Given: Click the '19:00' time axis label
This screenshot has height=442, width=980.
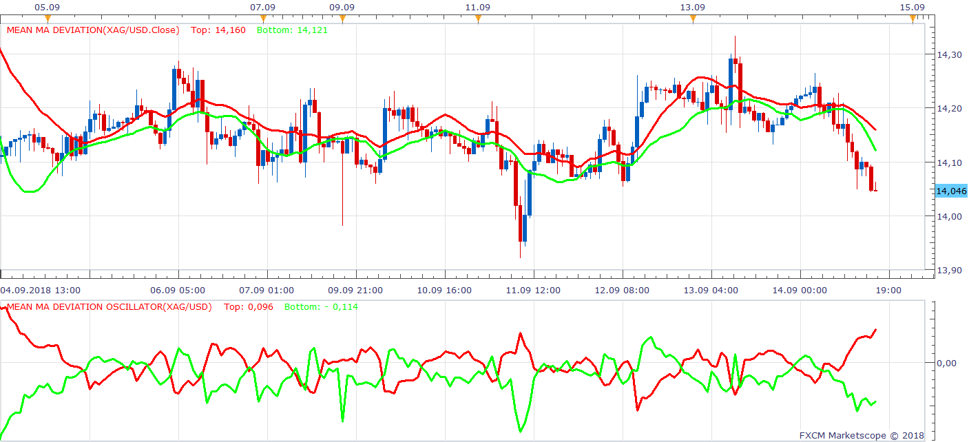Looking at the screenshot, I should click(888, 291).
